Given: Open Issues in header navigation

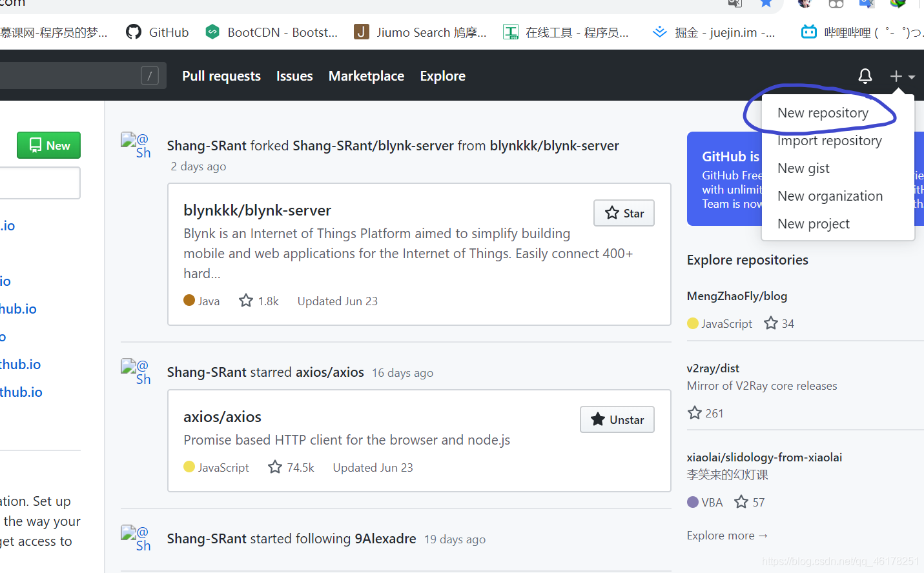Looking at the screenshot, I should (x=294, y=76).
